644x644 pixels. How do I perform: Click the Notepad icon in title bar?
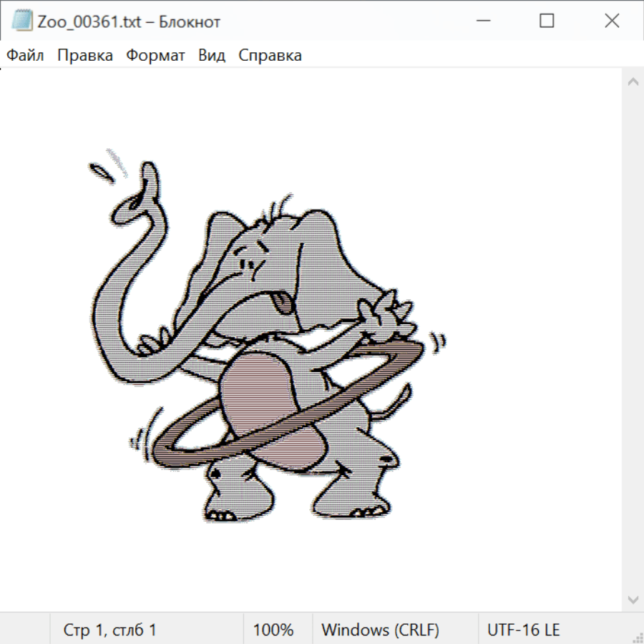pyautogui.click(x=22, y=21)
